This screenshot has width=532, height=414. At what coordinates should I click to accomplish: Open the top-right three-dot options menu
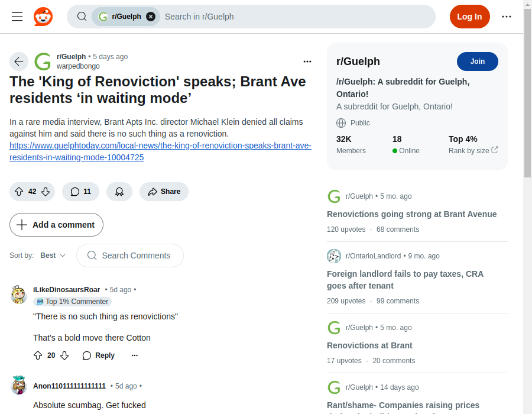pyautogui.click(x=507, y=17)
